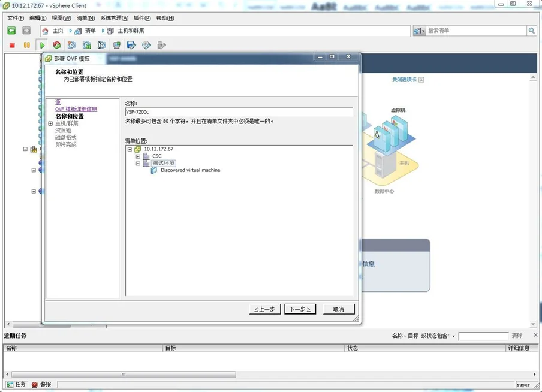This screenshot has height=392, width=542.
Task: Close the recent tasks panel X
Action: click(x=535, y=335)
